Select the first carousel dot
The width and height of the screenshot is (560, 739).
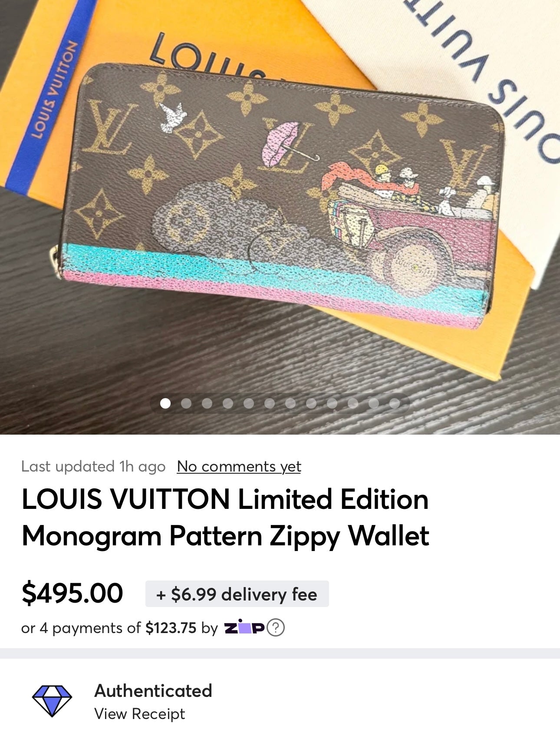(165, 403)
